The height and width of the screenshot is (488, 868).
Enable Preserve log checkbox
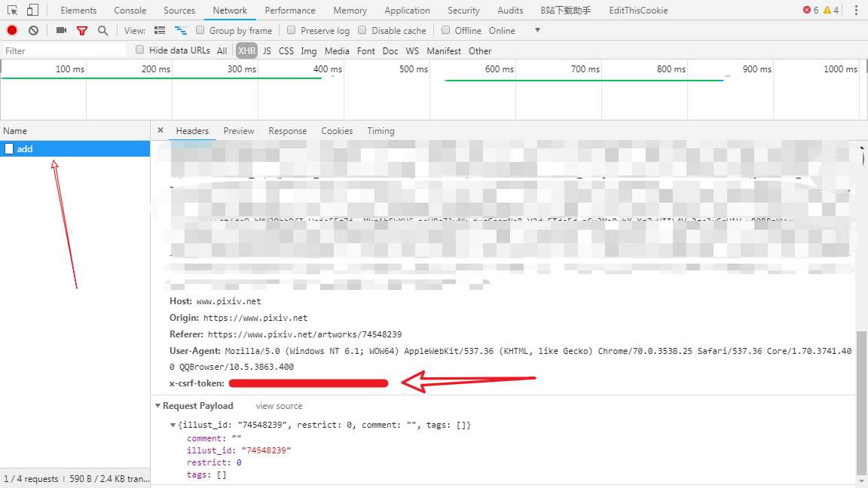click(x=291, y=30)
